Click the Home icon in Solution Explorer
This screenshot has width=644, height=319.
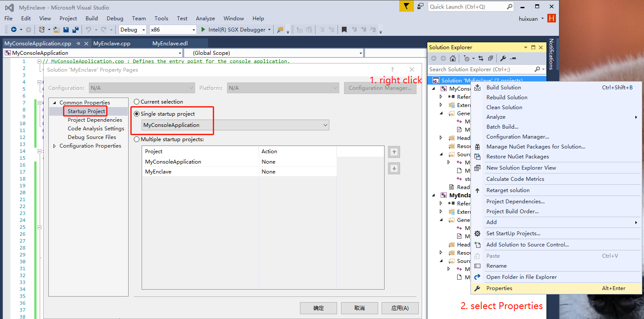452,58
